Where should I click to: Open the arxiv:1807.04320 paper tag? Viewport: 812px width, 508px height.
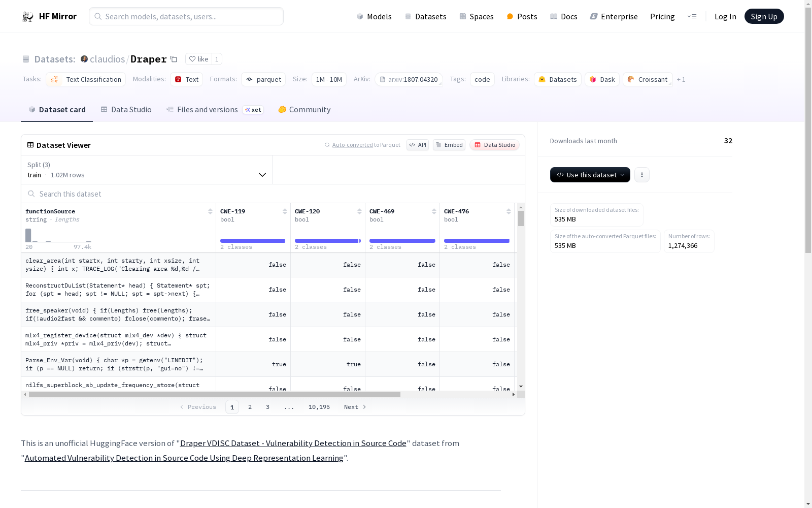point(409,79)
